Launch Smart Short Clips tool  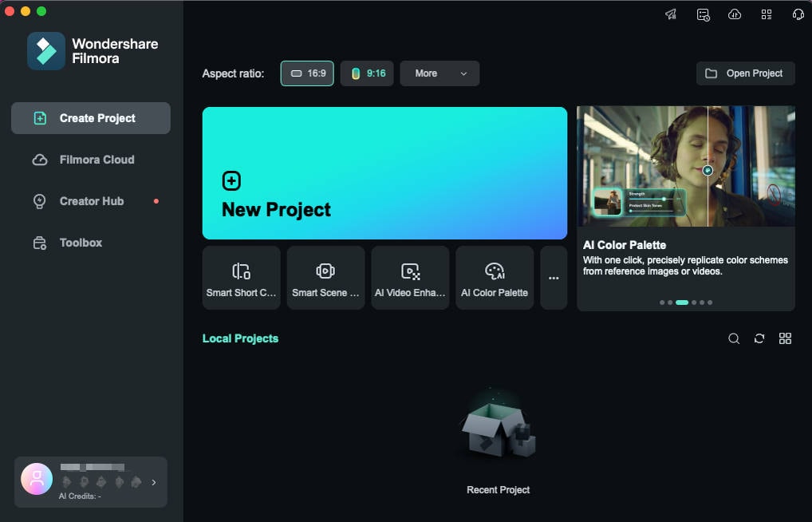[242, 277]
